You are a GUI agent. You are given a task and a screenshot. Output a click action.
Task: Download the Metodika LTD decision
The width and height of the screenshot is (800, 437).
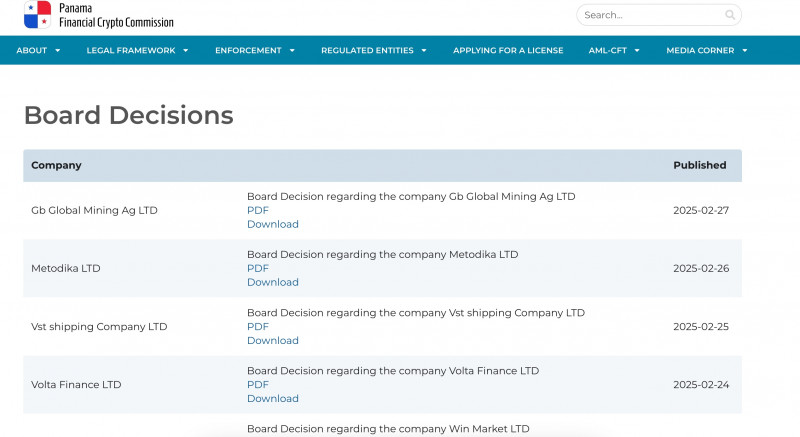point(273,282)
